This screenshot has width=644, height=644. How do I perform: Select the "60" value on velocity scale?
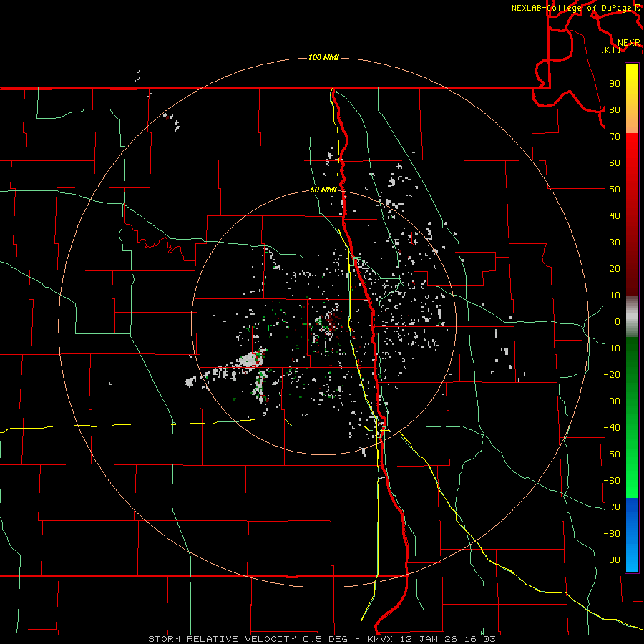[x=615, y=163]
